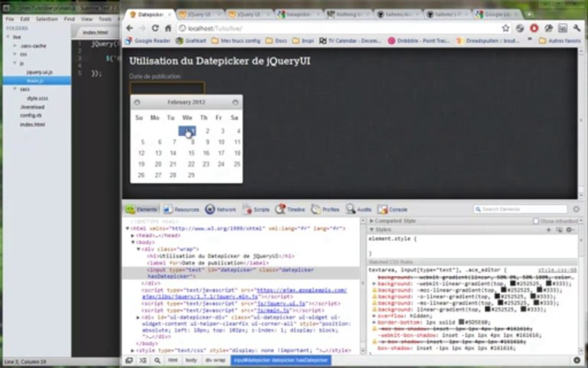Open the Styles pane gear menu
The image size is (588, 368).
tap(570, 230)
